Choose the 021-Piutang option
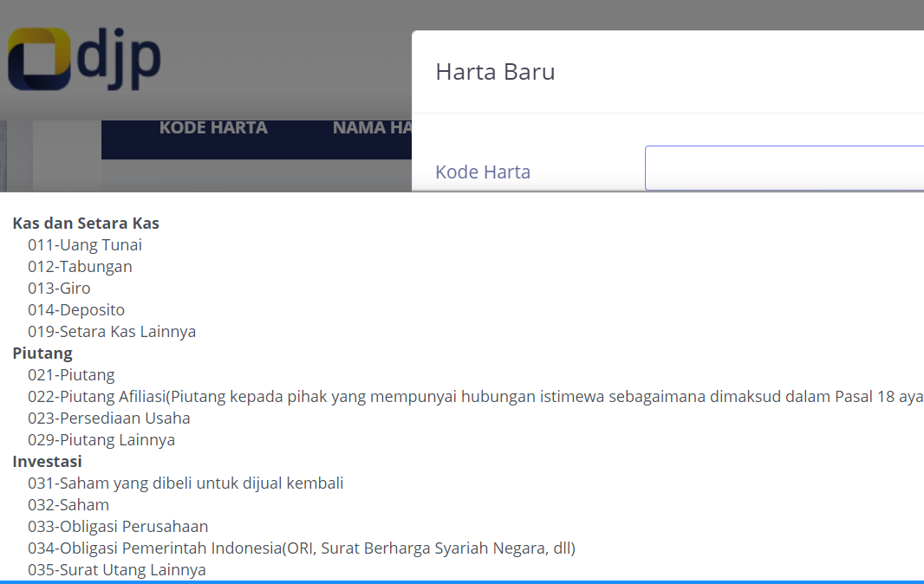Image resolution: width=924 pixels, height=584 pixels. pyautogui.click(x=69, y=374)
